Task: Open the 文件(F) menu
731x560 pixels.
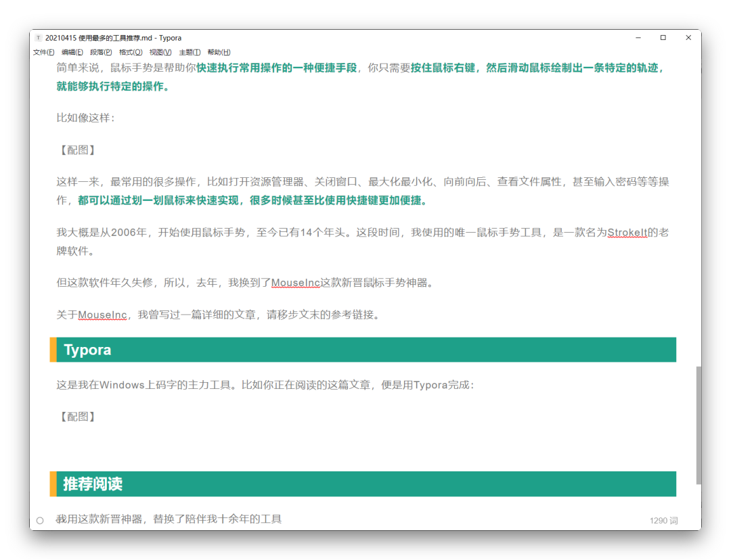Action: [43, 52]
